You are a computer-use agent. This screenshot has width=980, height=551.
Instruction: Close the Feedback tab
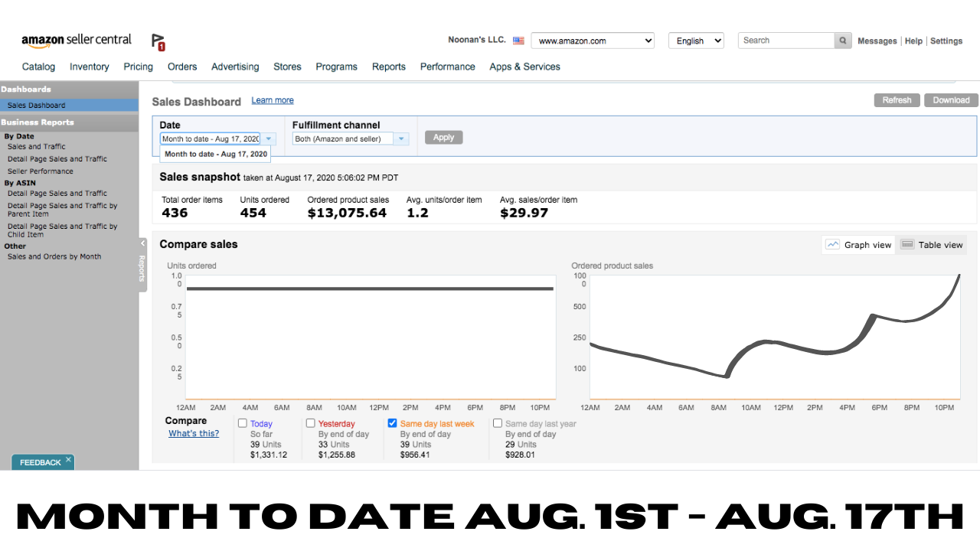(x=68, y=459)
